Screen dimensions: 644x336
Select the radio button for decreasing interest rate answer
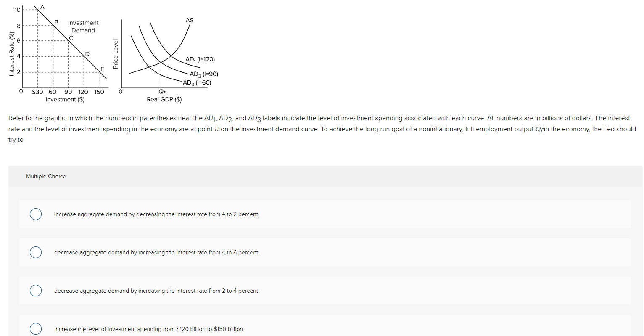click(x=36, y=214)
